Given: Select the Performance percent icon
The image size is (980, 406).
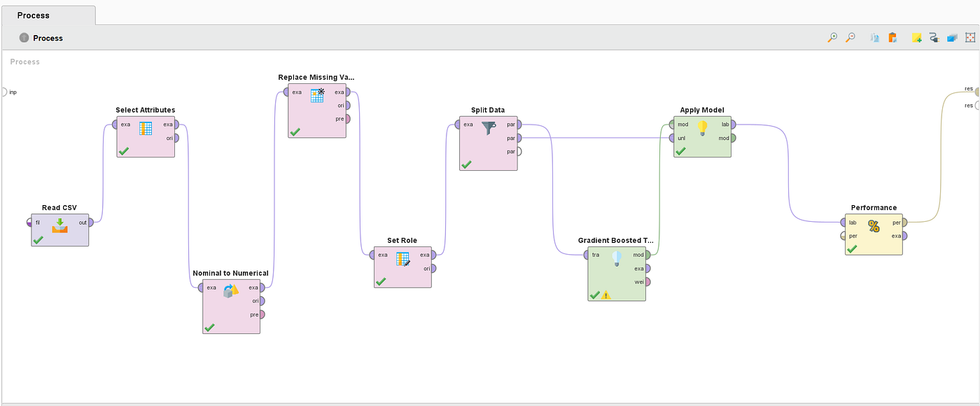Looking at the screenshot, I should [874, 225].
